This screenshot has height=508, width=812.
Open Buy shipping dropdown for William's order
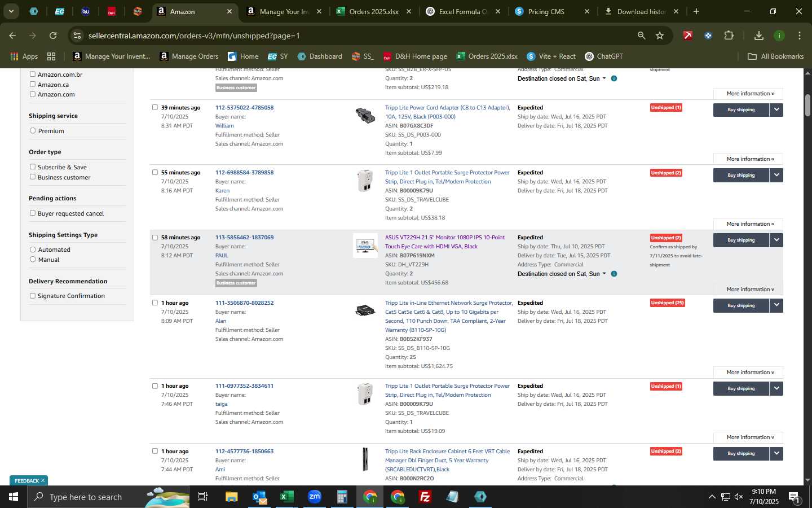[776, 110]
